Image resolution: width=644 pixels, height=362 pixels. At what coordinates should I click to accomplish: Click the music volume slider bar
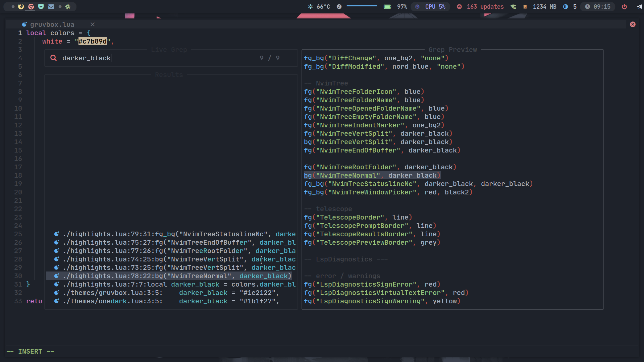(362, 6)
